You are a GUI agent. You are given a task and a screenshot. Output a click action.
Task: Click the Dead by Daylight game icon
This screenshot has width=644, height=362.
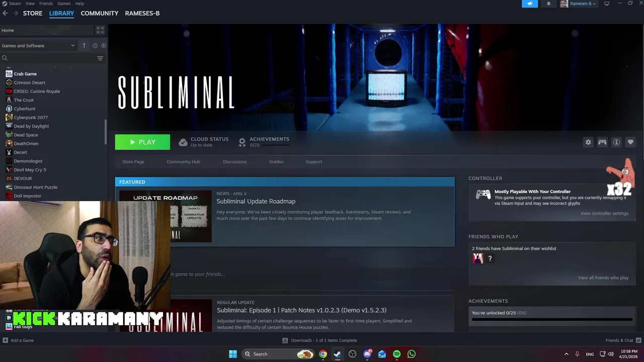click(x=9, y=126)
